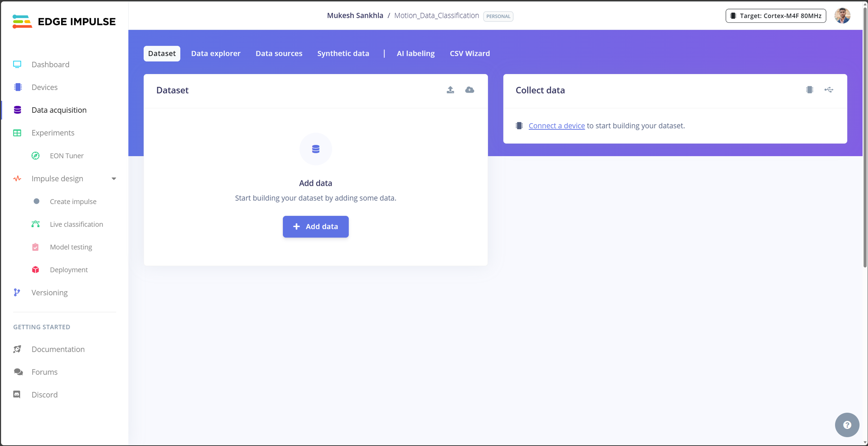Screen dimensions: 868x446
Task: Click the device chip icon in Collect data
Action: click(809, 90)
